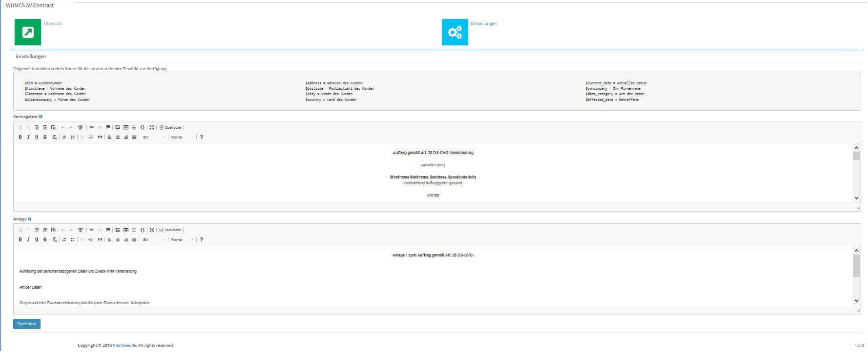This screenshot has width=868, height=354.
Task: Open the blue Einstellungen gears icon
Action: tap(455, 32)
